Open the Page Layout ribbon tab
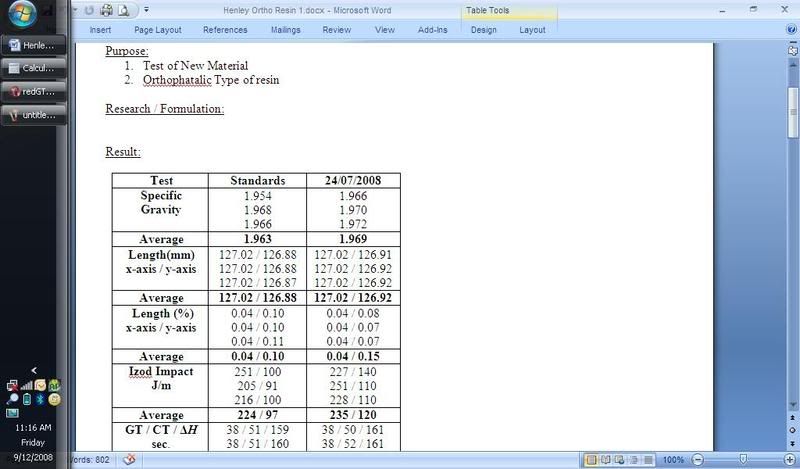Screen dimensions: 800x469 click(x=157, y=30)
